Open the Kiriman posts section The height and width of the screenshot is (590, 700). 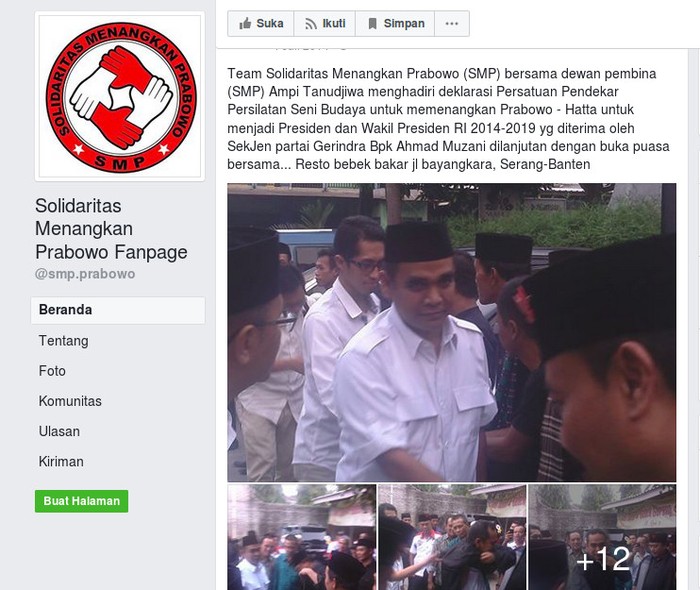point(61,461)
